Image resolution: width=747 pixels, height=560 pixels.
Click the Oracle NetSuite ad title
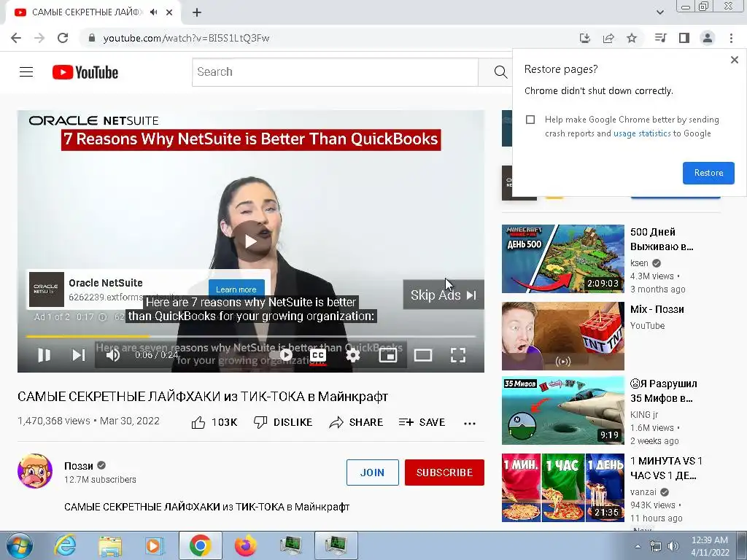106,283
